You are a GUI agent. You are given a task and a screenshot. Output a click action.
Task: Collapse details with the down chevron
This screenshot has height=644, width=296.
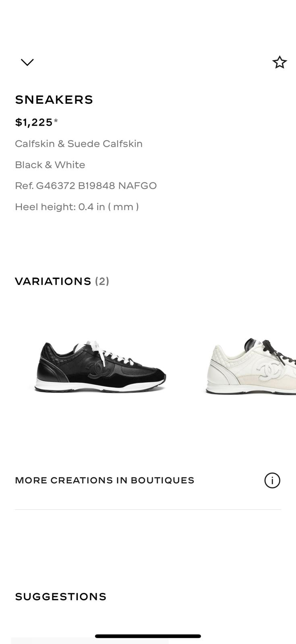[27, 62]
